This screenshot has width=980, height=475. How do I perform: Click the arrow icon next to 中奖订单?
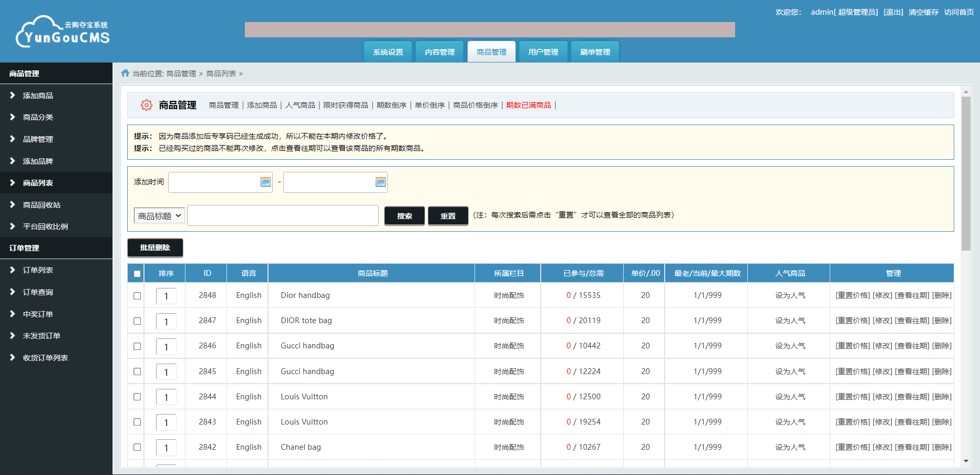(12, 314)
